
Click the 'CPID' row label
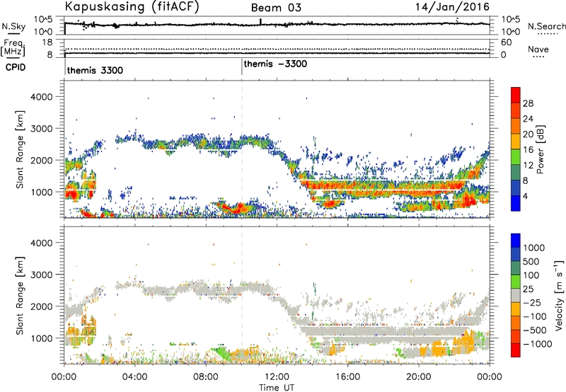pos(16,67)
